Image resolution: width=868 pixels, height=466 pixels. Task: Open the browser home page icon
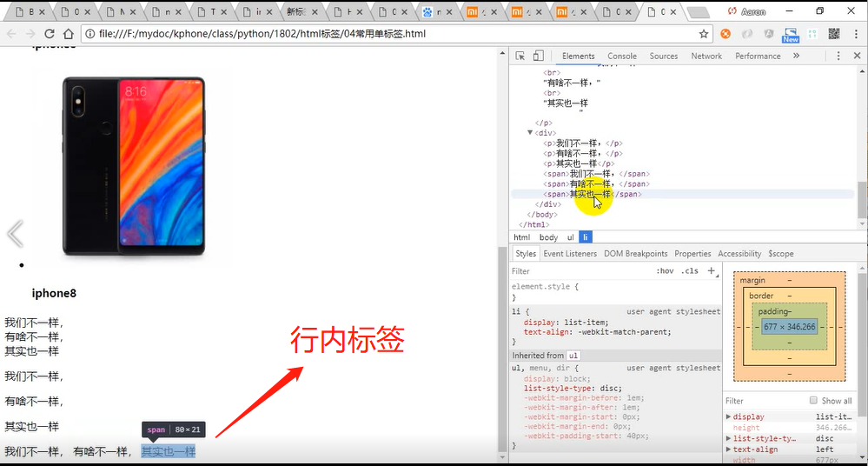68,34
